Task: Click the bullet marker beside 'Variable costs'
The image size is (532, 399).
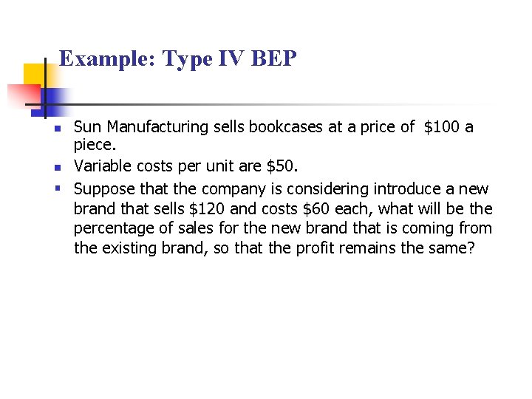Action: (x=58, y=168)
